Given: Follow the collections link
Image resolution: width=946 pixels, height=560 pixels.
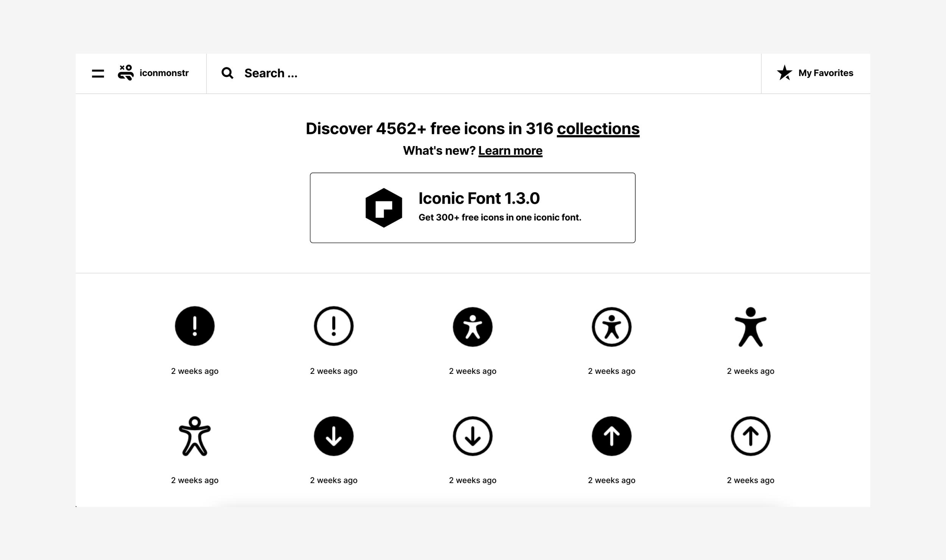Looking at the screenshot, I should pyautogui.click(x=598, y=129).
